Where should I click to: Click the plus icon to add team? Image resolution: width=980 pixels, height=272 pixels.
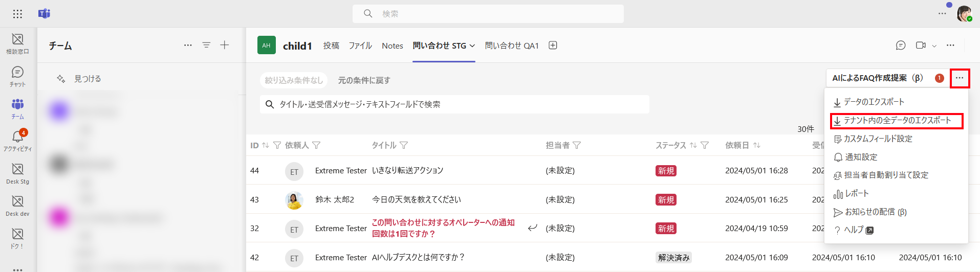[224, 45]
